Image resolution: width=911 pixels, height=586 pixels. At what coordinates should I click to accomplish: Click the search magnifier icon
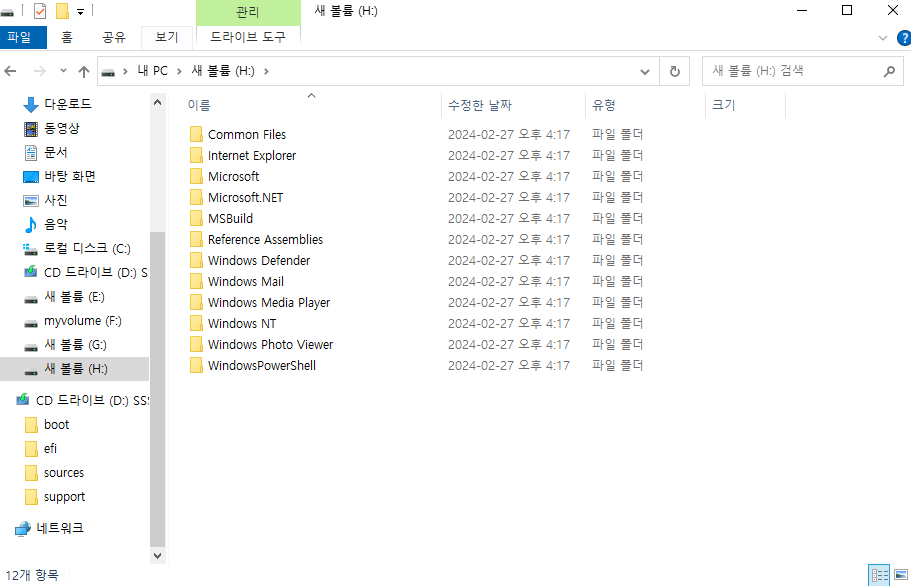889,71
